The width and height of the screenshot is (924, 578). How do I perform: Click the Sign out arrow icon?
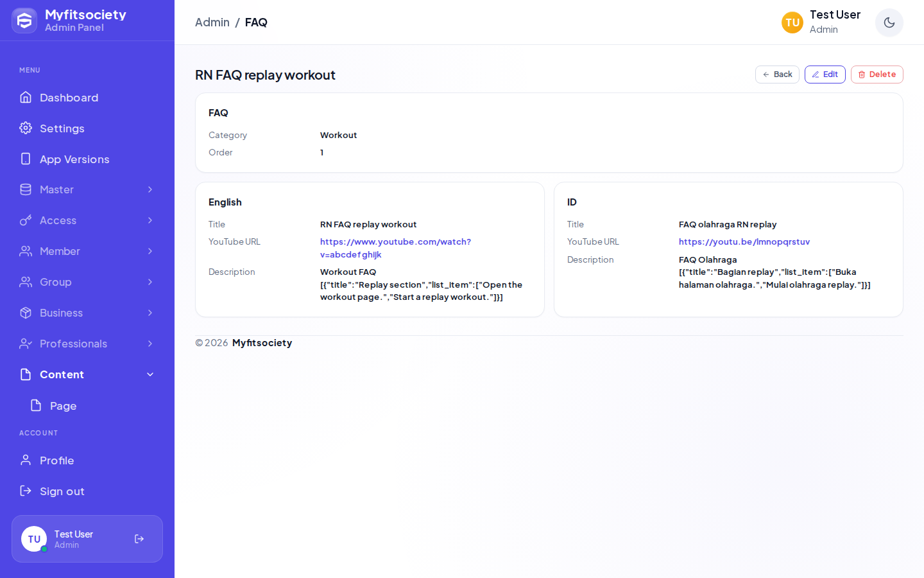point(26,491)
